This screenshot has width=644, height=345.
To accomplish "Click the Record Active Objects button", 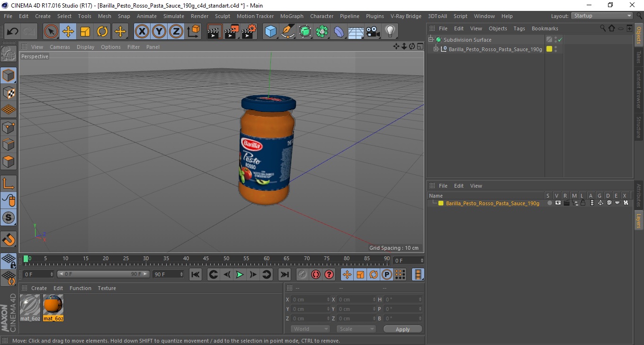I will [302, 274].
